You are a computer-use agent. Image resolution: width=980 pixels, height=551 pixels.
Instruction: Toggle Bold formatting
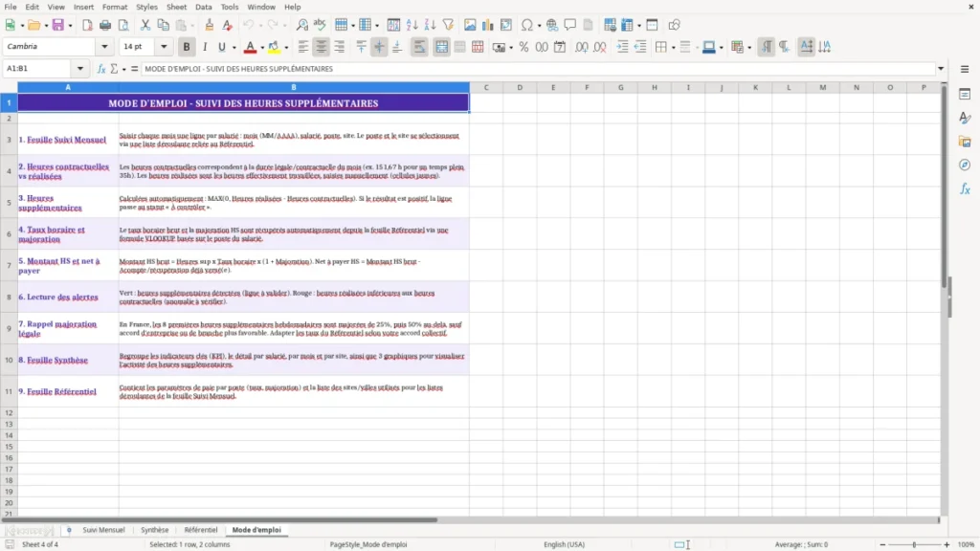tap(187, 47)
